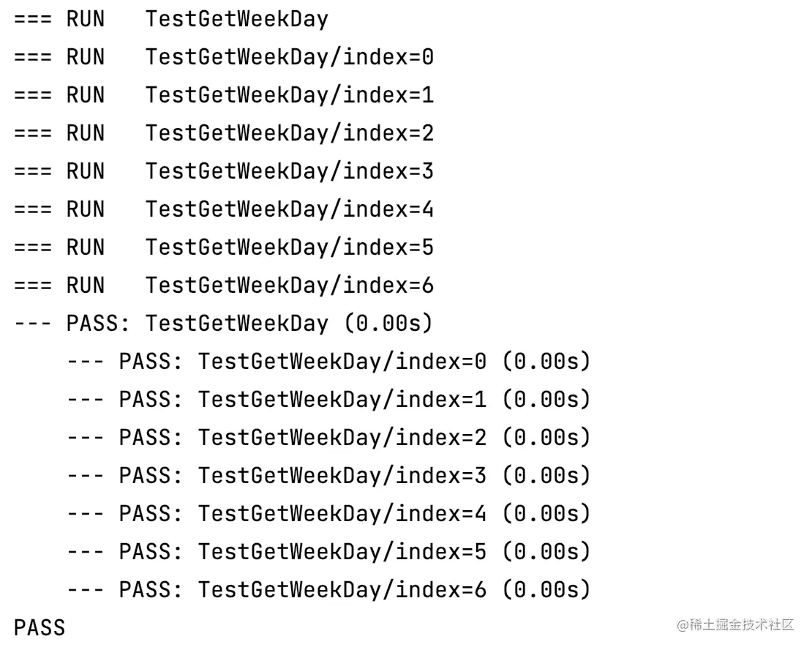This screenshot has height=650, width=812.
Task: Select the RUN TestGetWeekDay/index=0 line
Action: (x=289, y=57)
